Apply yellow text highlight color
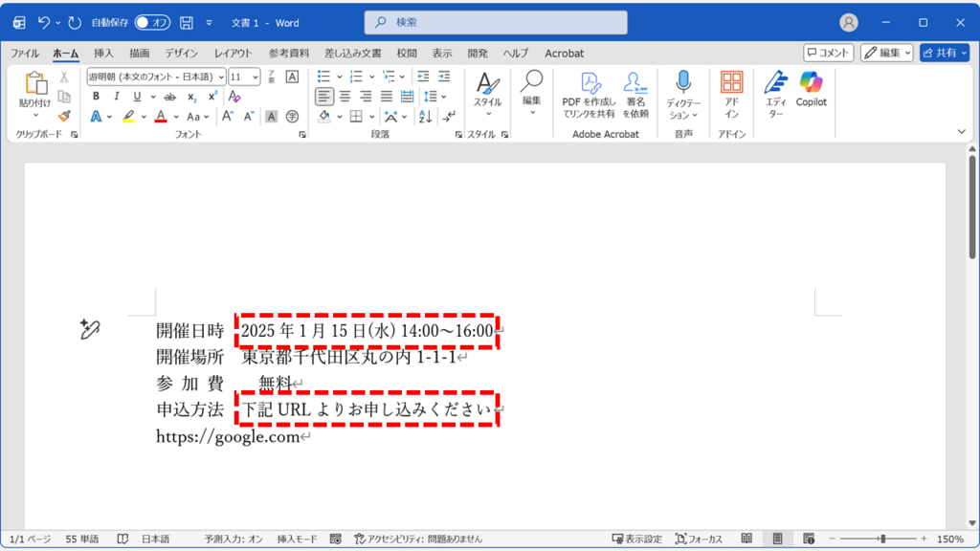This screenshot has width=980, height=551. point(129,115)
